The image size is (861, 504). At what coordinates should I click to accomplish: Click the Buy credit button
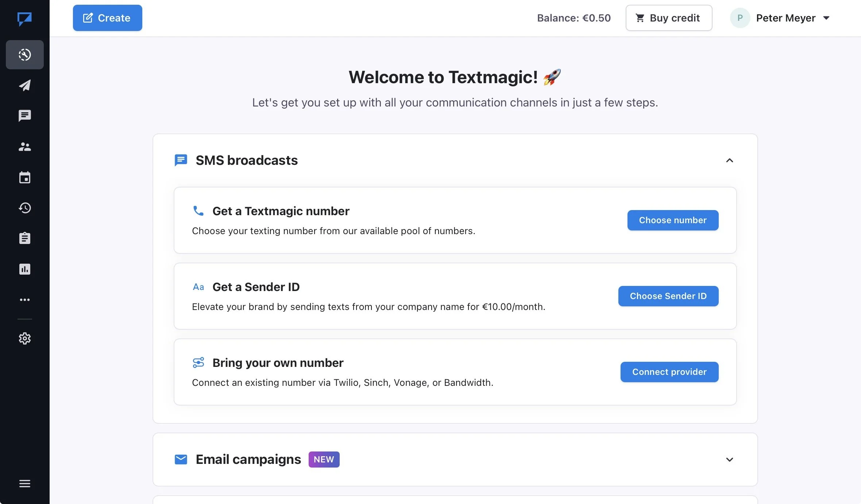[x=669, y=18]
